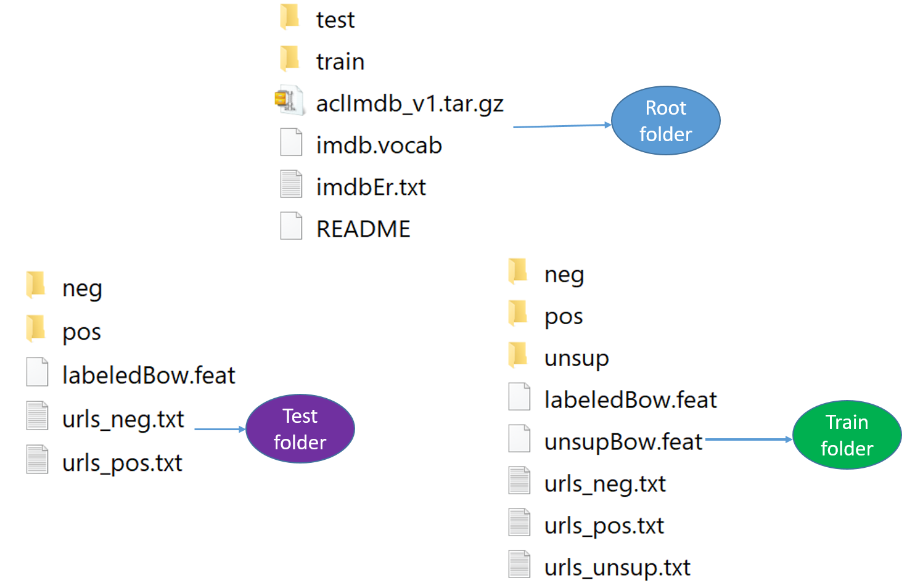This screenshot has width=907, height=588.
Task: Select the README file icon
Action: (291, 226)
